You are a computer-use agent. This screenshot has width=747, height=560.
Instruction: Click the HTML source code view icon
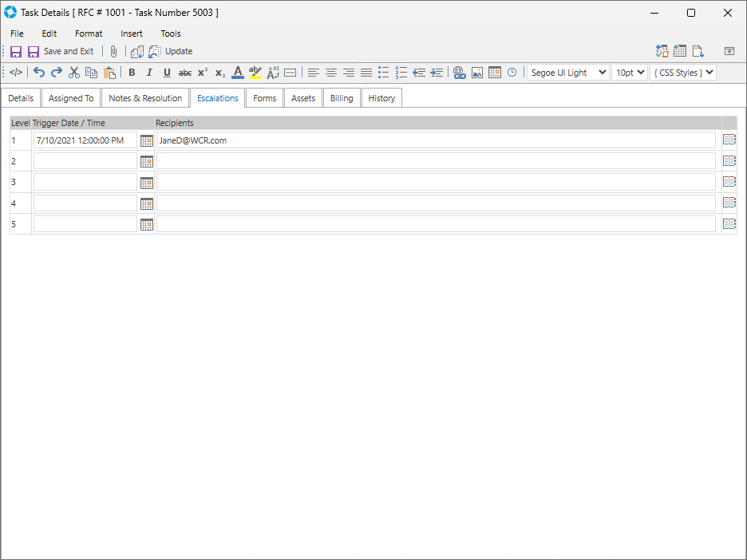16,73
